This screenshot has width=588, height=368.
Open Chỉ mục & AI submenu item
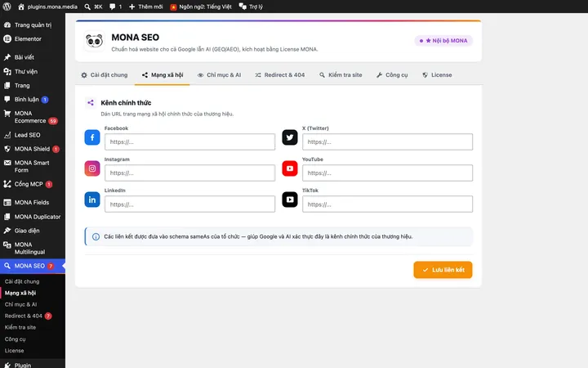(20, 304)
